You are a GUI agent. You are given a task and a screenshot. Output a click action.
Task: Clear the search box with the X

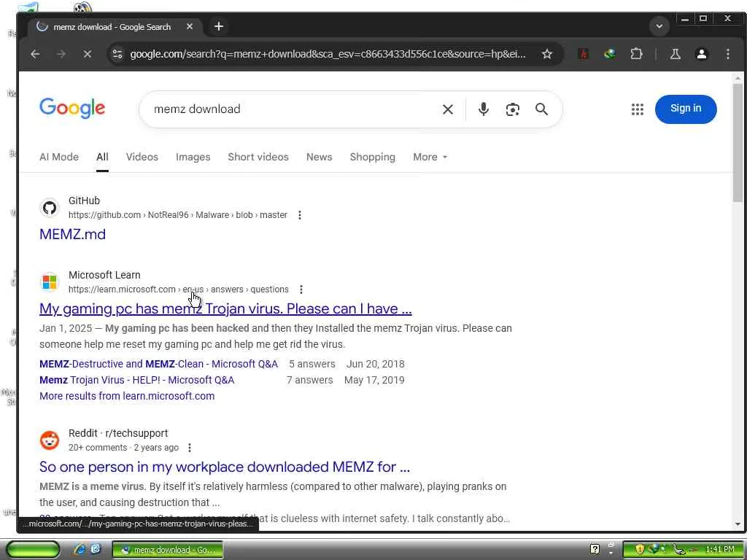(448, 109)
